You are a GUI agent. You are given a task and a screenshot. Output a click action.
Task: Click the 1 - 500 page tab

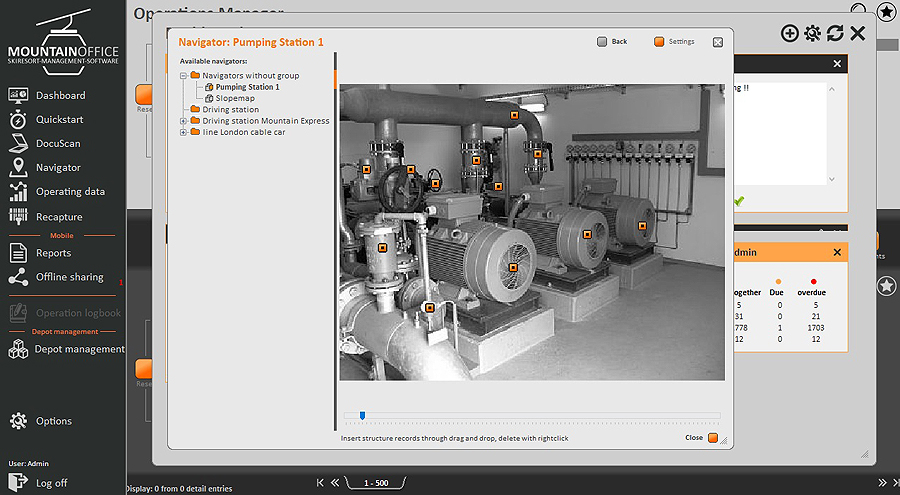378,483
